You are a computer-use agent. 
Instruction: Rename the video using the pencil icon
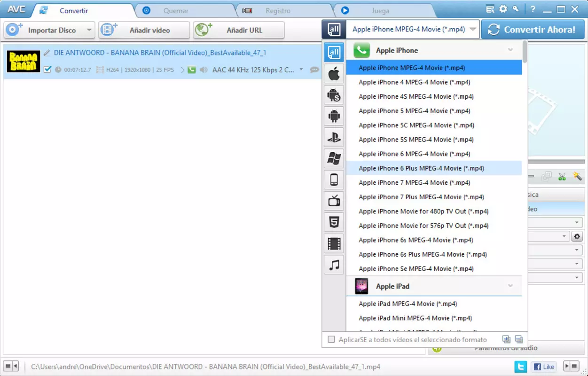(47, 53)
